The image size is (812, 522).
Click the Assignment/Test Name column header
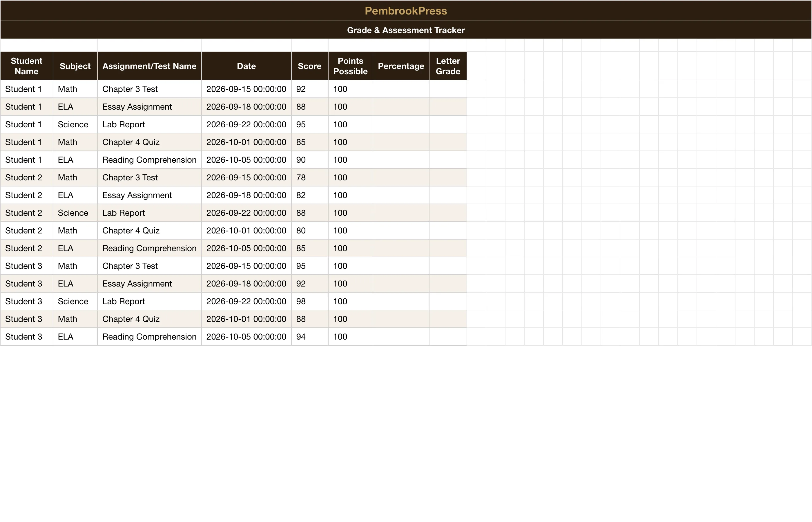pyautogui.click(x=149, y=66)
